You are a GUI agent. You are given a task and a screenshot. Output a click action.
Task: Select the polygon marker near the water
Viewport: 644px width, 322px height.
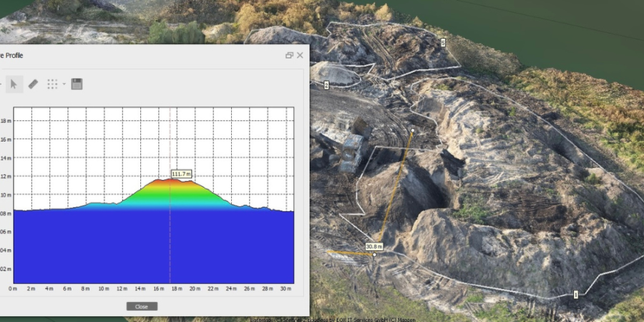pyautogui.click(x=443, y=43)
